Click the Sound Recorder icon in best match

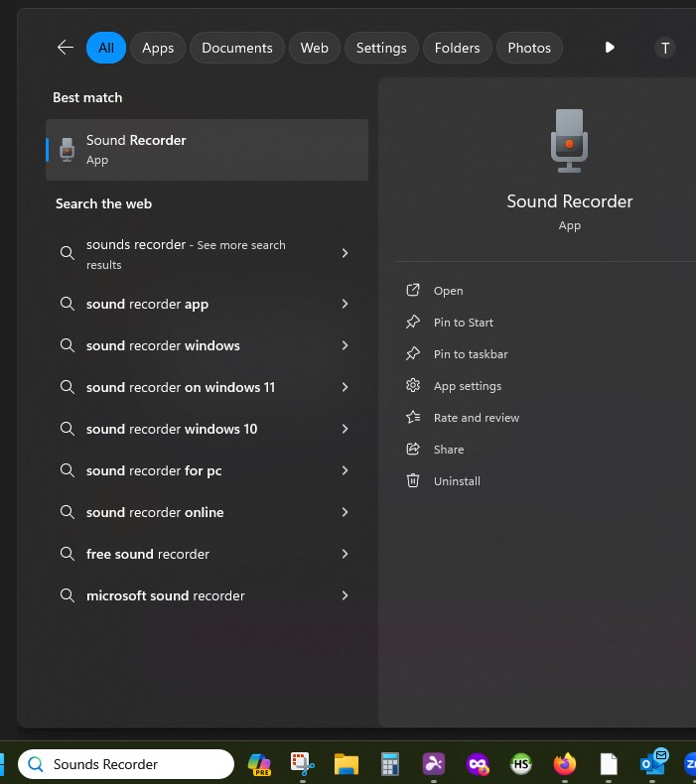point(68,150)
